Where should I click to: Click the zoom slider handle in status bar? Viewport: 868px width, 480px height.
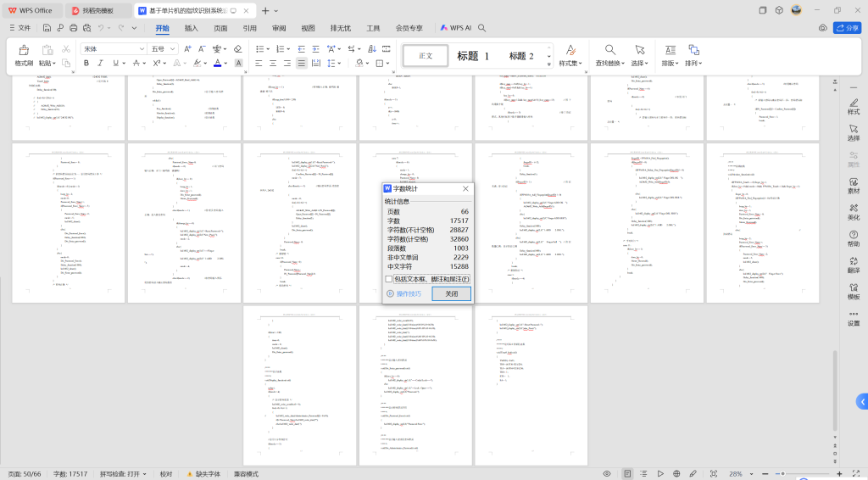[x=782, y=474]
